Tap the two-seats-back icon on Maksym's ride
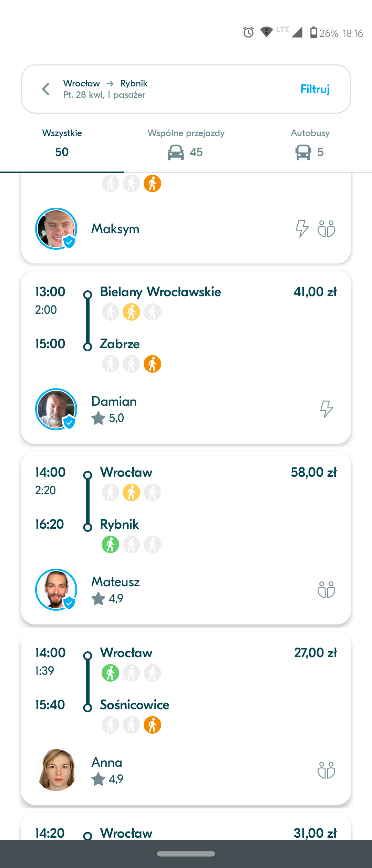This screenshot has height=868, width=372. (x=326, y=229)
